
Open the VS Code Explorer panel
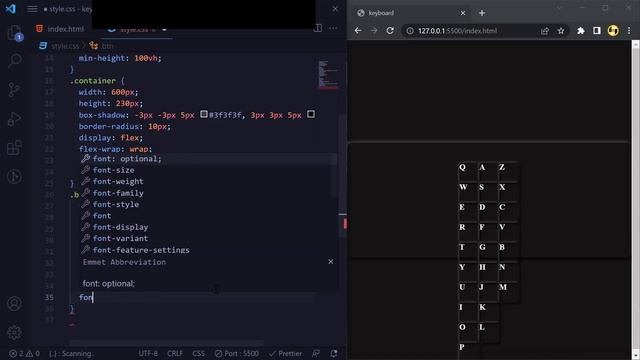15,33
